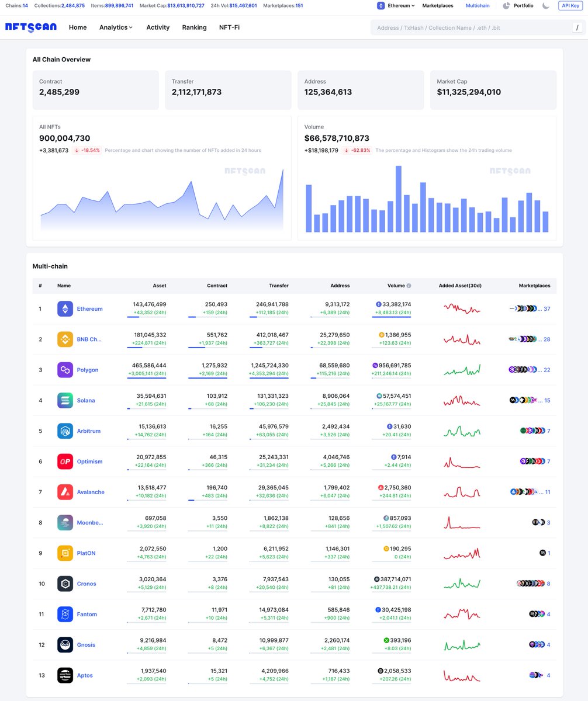Click the BNB Chain logo icon
The image size is (588, 701).
(x=65, y=339)
